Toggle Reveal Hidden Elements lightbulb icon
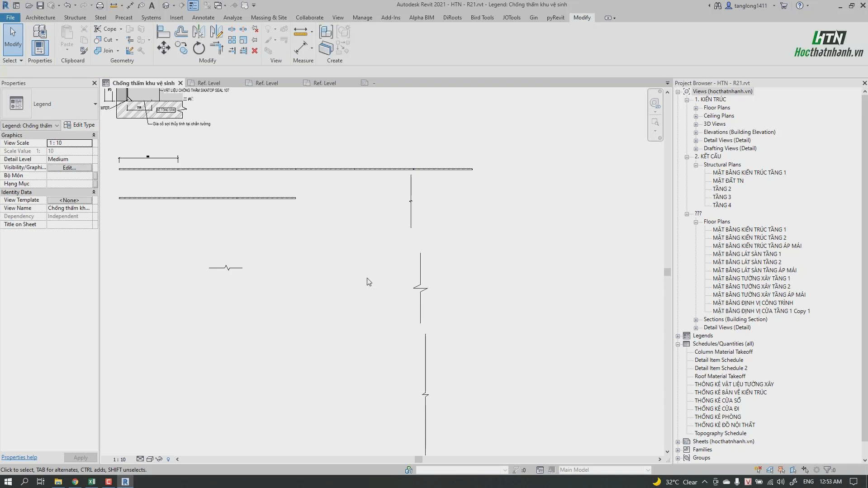Image resolution: width=868 pixels, height=488 pixels. [x=168, y=459]
